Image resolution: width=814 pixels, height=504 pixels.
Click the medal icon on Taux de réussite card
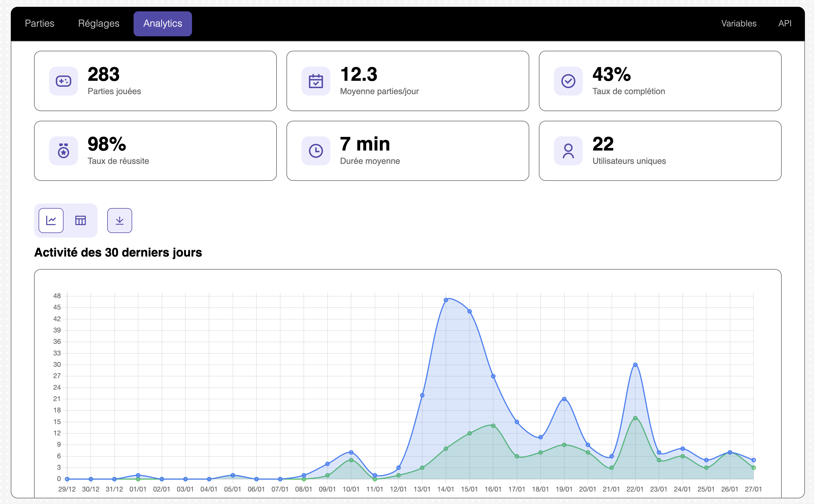63,151
